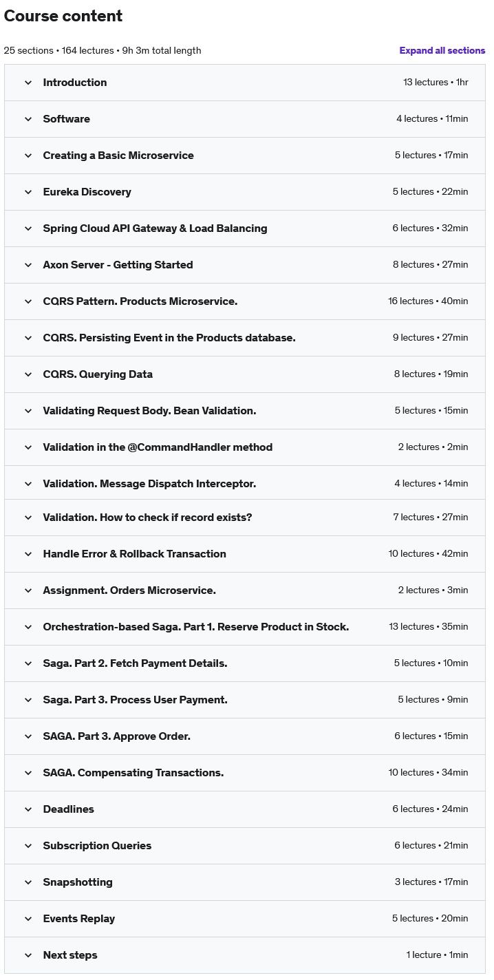Expand chevron for CQRS. Querying Data
The image size is (494, 980).
28,374
